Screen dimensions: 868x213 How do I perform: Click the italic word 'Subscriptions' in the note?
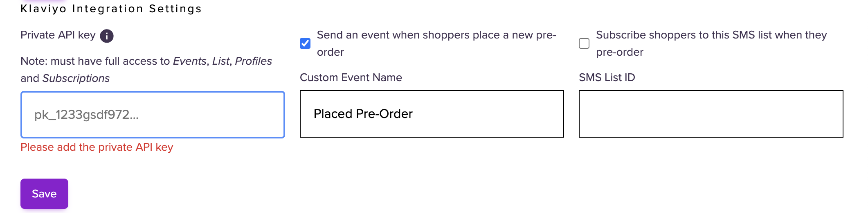76,78
